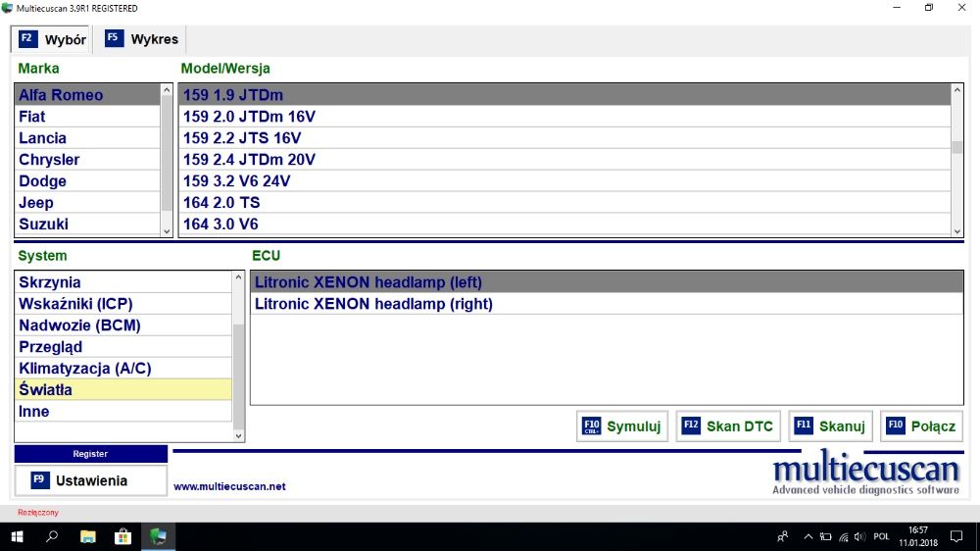
Task: Visit www.multiecuscan.net link
Action: (229, 486)
